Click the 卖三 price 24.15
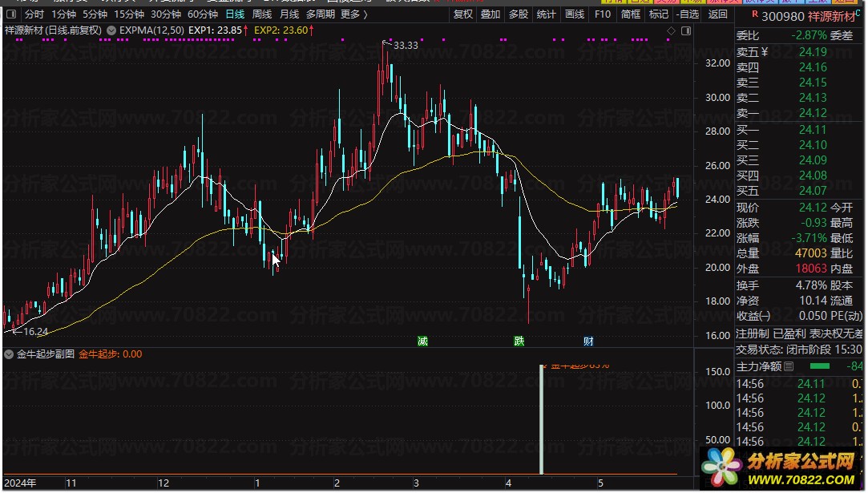 (x=813, y=82)
